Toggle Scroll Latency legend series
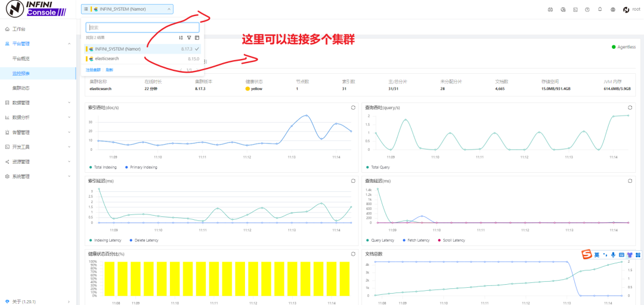644x305 pixels. 452,240
